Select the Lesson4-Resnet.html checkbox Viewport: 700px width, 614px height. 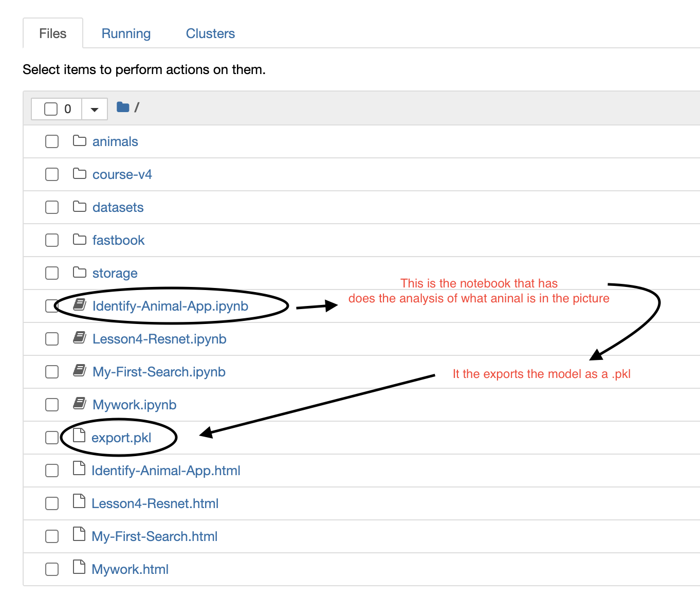(52, 503)
